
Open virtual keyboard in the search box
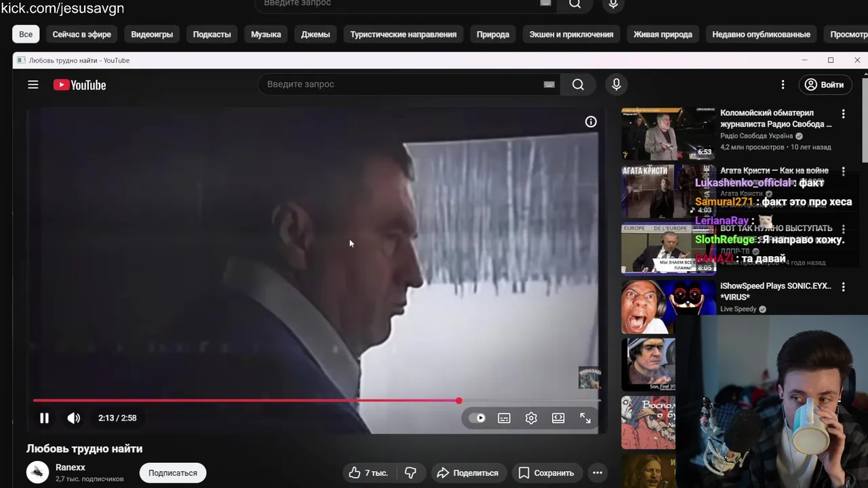(549, 85)
